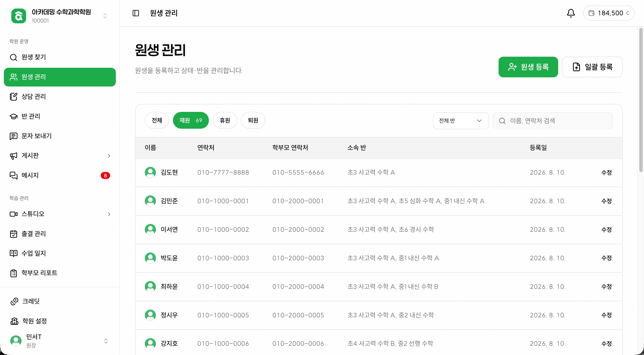Toggle the sidebar panel icon
The width and height of the screenshot is (644, 355).
click(x=135, y=13)
